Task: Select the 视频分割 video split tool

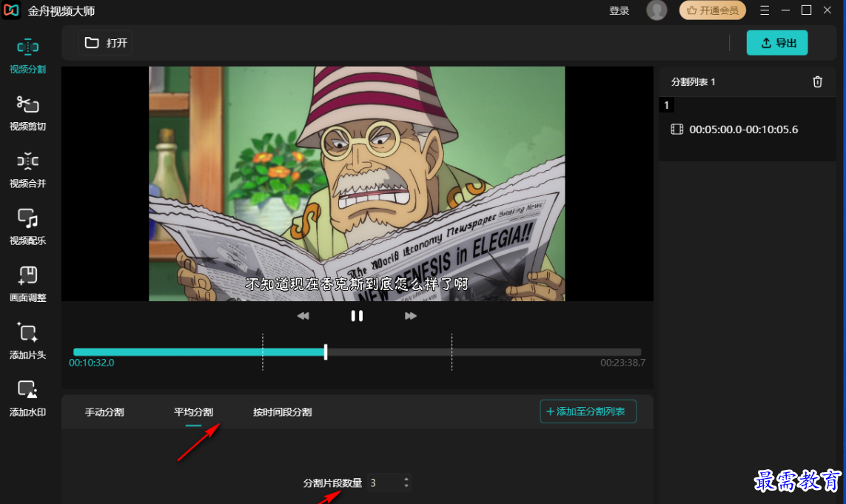Action: point(27,56)
